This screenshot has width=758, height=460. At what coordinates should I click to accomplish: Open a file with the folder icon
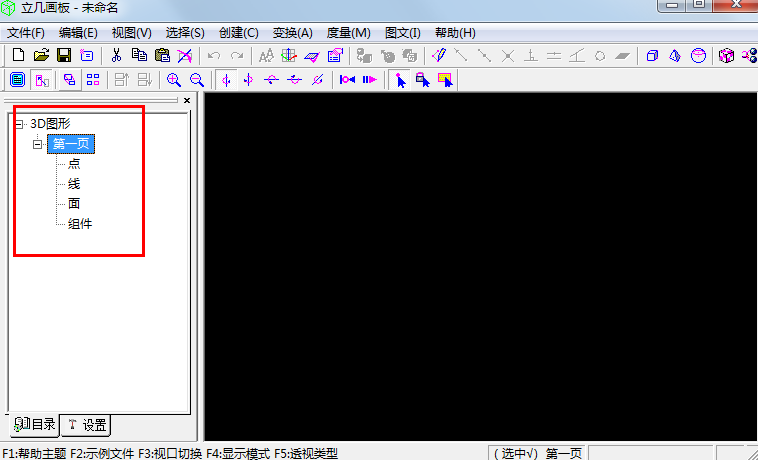click(41, 55)
